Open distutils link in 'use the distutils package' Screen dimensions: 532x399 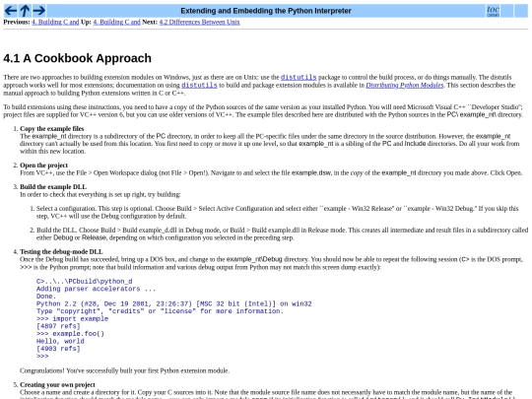pos(299,78)
